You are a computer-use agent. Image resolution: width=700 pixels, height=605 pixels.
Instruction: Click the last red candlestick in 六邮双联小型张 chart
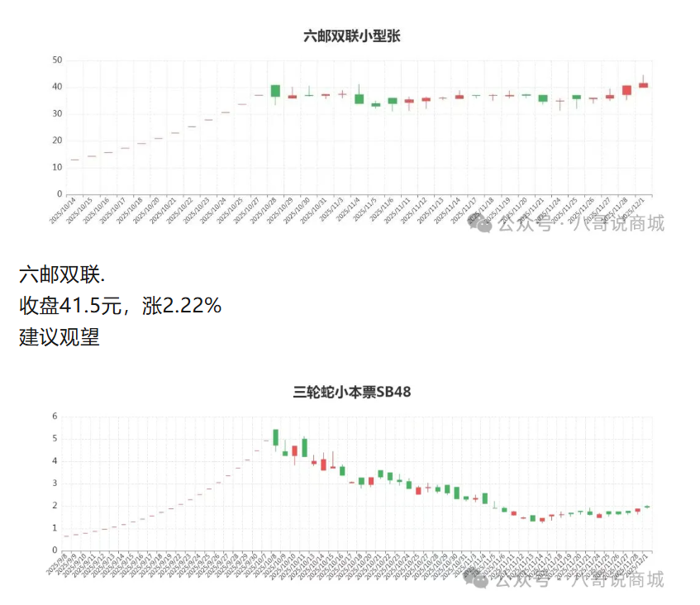point(643,85)
